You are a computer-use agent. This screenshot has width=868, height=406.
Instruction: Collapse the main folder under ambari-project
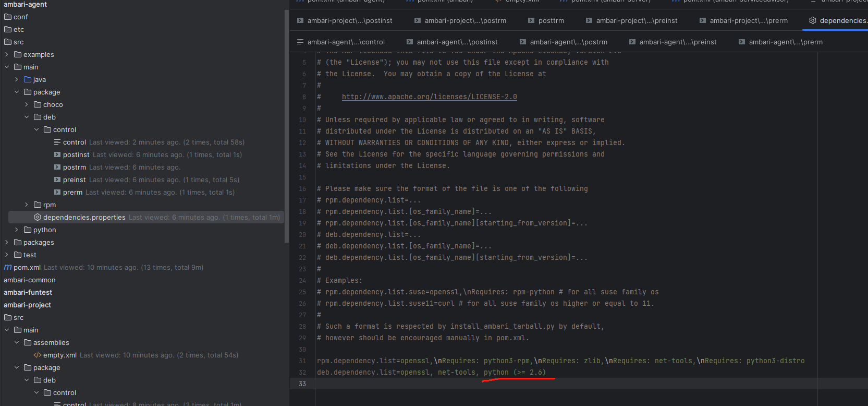(x=7, y=330)
